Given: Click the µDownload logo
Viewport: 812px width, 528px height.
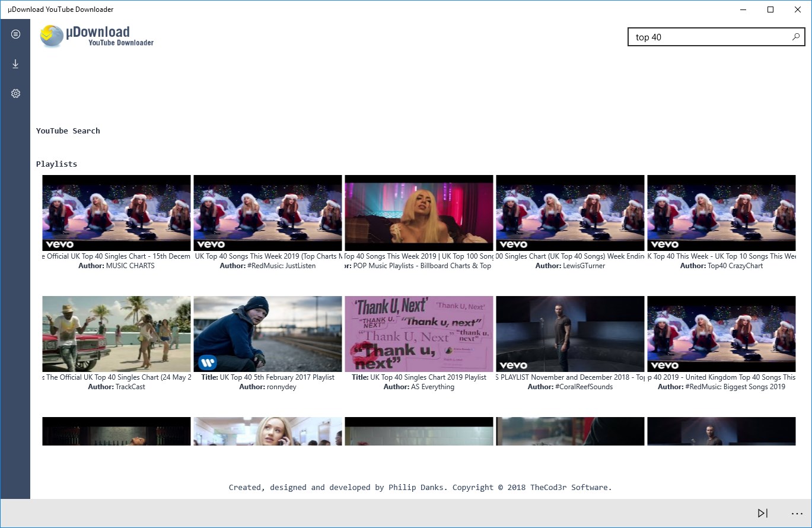Looking at the screenshot, I should pos(97,36).
